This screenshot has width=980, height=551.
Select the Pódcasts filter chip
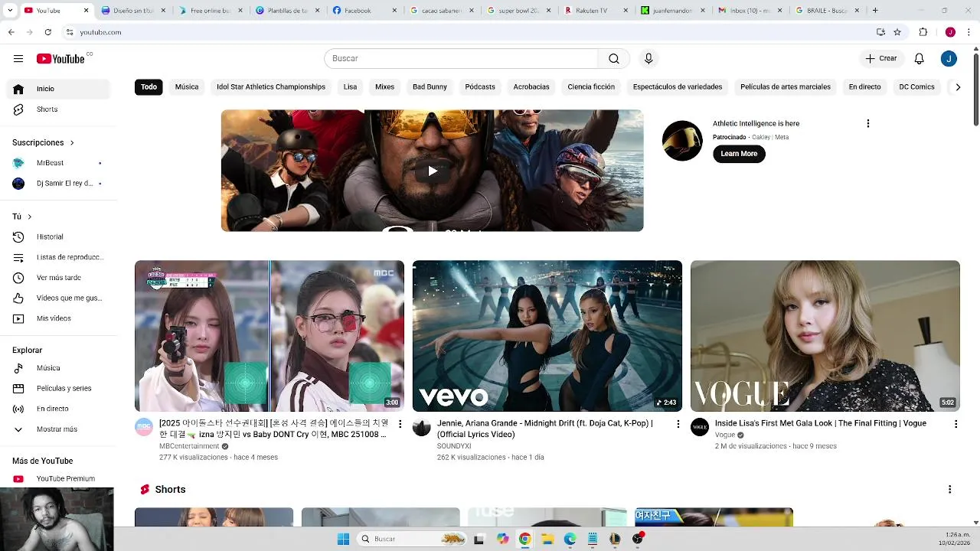480,87
